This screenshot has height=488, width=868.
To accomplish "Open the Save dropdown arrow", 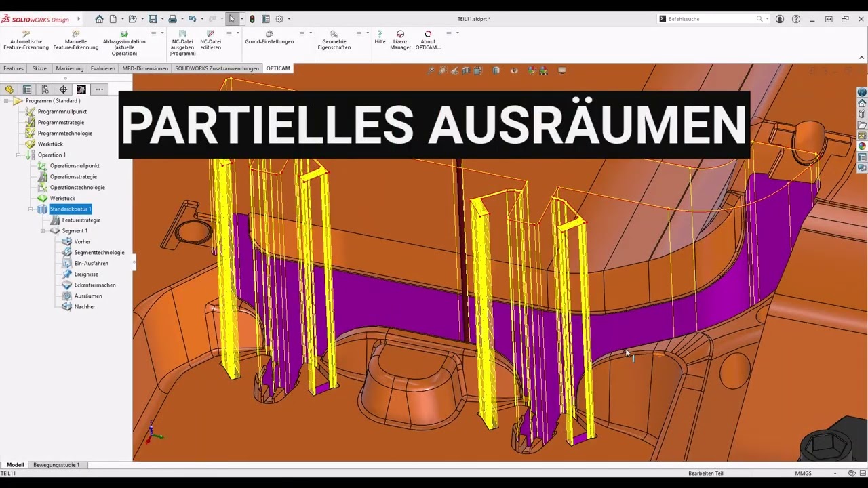I will coord(161,19).
